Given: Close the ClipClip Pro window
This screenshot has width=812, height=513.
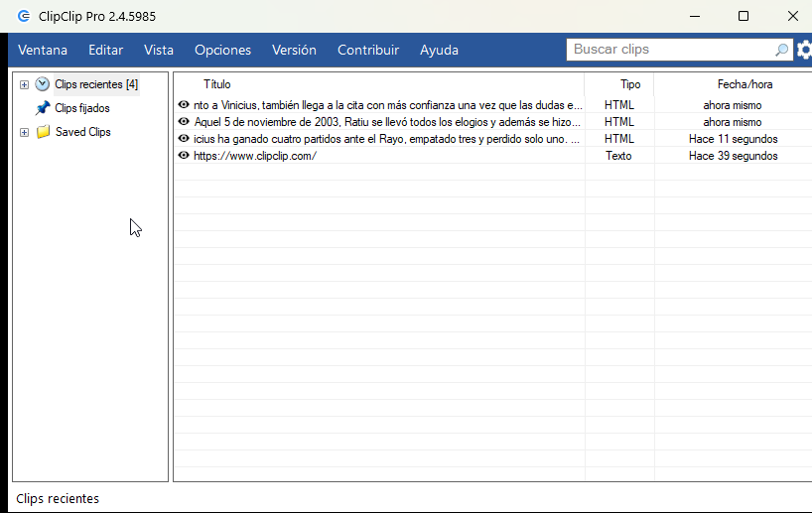Looking at the screenshot, I should point(792,16).
